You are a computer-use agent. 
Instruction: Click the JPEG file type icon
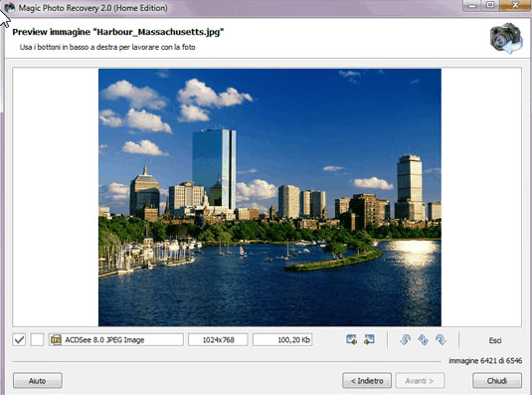click(56, 339)
